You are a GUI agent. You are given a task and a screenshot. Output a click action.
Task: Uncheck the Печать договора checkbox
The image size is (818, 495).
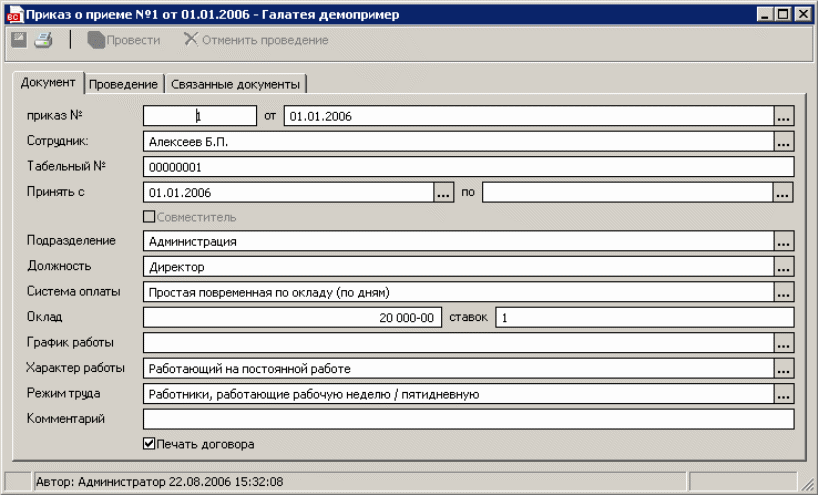coord(149,444)
